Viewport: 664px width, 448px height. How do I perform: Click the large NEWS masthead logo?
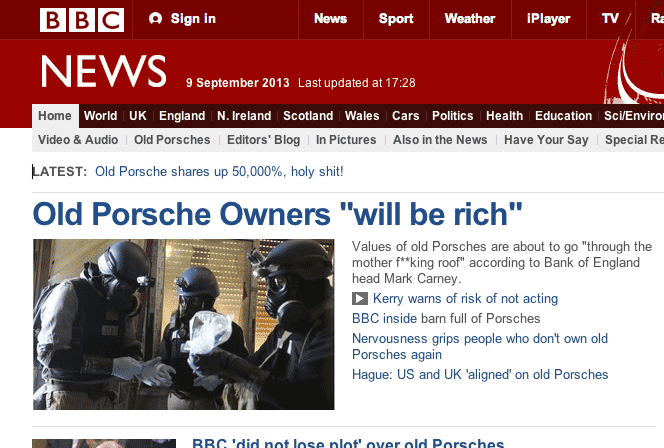(x=104, y=71)
